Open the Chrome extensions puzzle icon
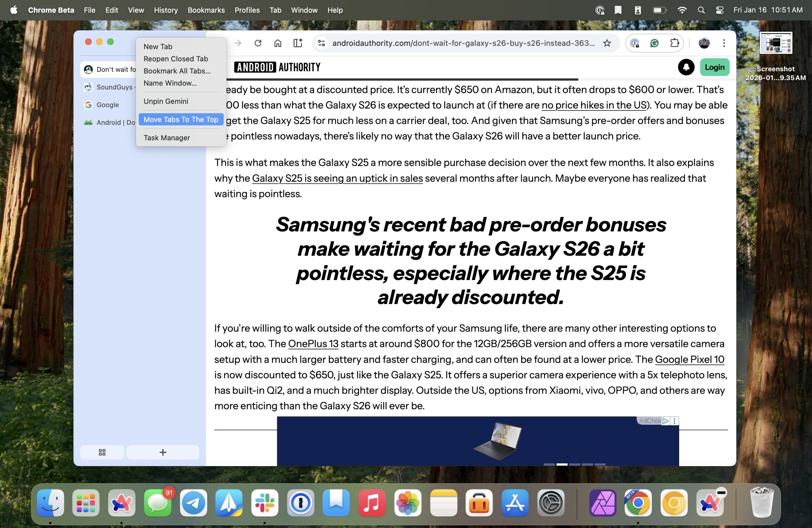The height and width of the screenshot is (528, 812). tap(675, 43)
